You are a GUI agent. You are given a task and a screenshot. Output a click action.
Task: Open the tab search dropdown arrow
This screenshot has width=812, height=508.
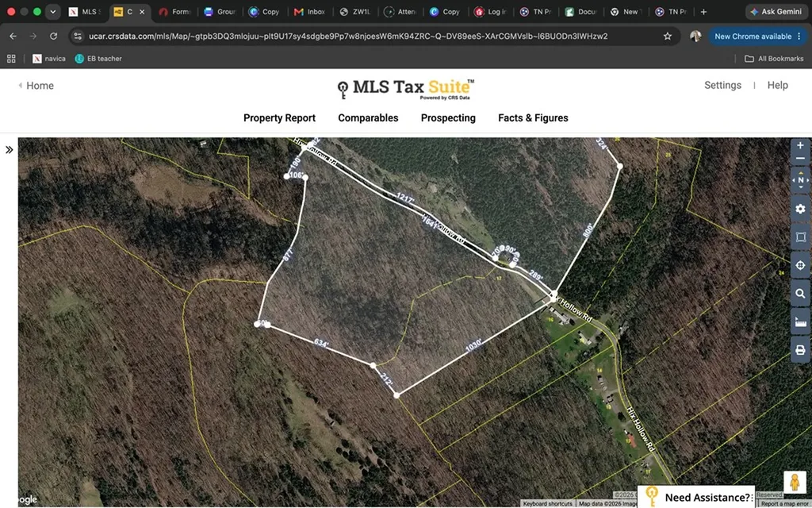coord(53,11)
